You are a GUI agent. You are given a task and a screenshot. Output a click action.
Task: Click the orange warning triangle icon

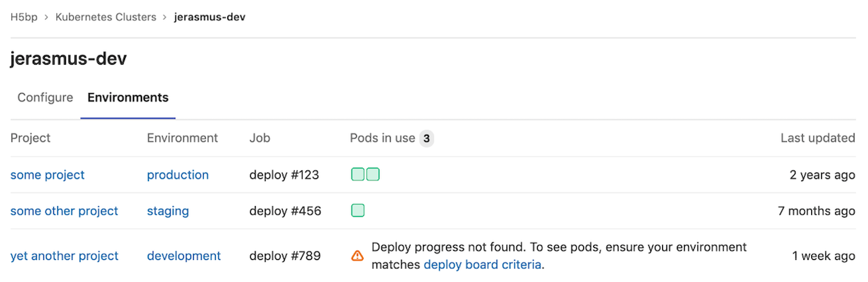[358, 256]
